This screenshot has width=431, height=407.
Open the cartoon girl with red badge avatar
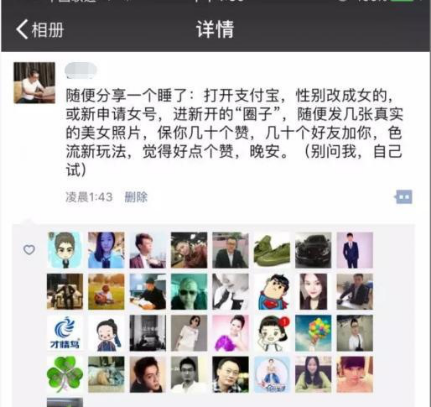click(272, 333)
